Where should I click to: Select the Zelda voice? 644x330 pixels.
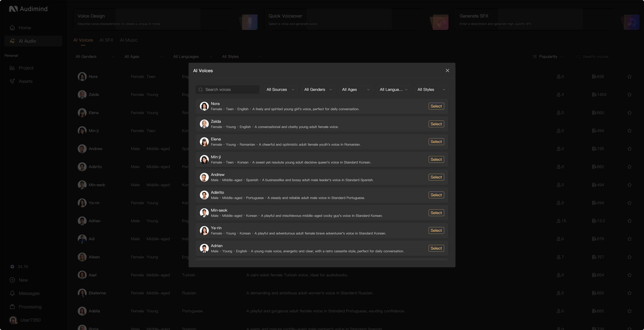pos(436,124)
